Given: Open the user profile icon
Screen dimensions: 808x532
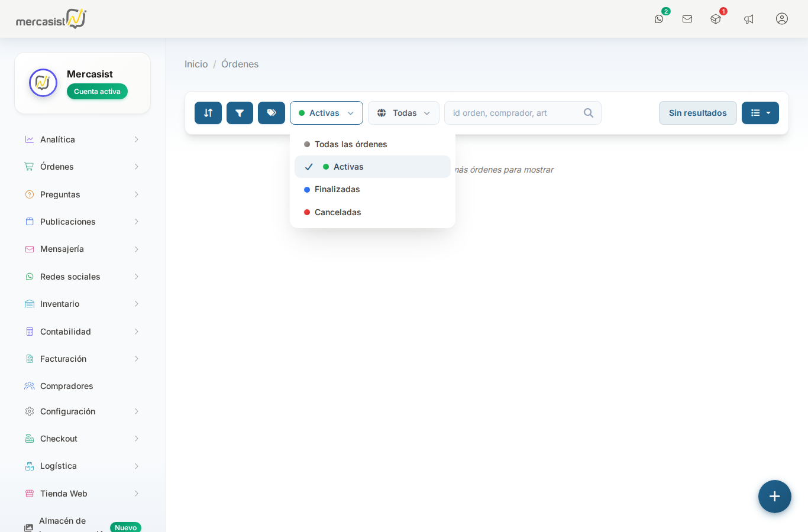Looking at the screenshot, I should (782, 19).
